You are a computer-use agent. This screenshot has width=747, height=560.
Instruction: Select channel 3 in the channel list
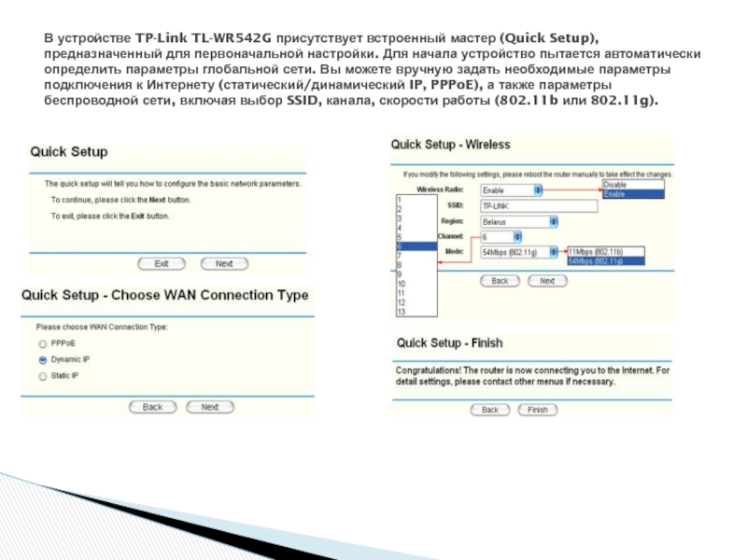click(416, 218)
